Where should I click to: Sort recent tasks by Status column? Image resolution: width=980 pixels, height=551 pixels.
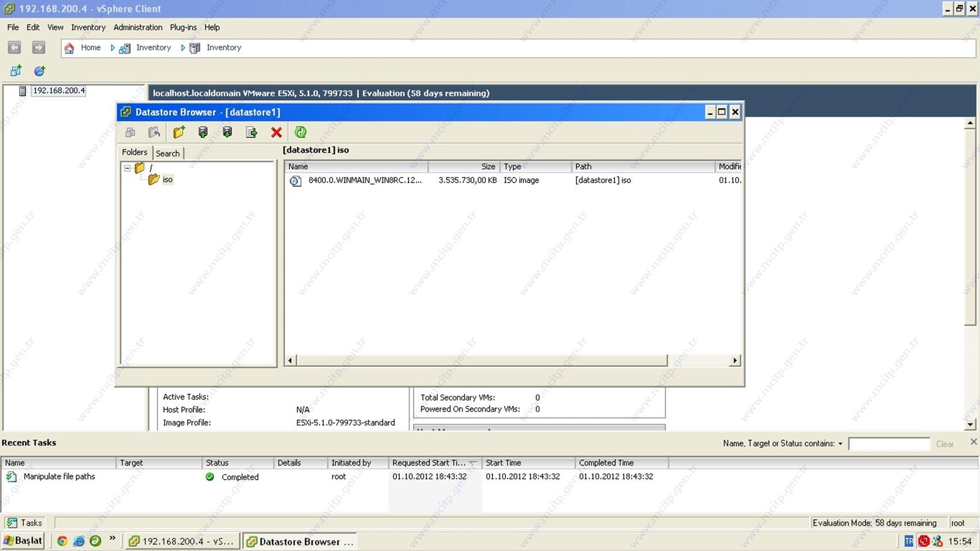pyautogui.click(x=238, y=463)
